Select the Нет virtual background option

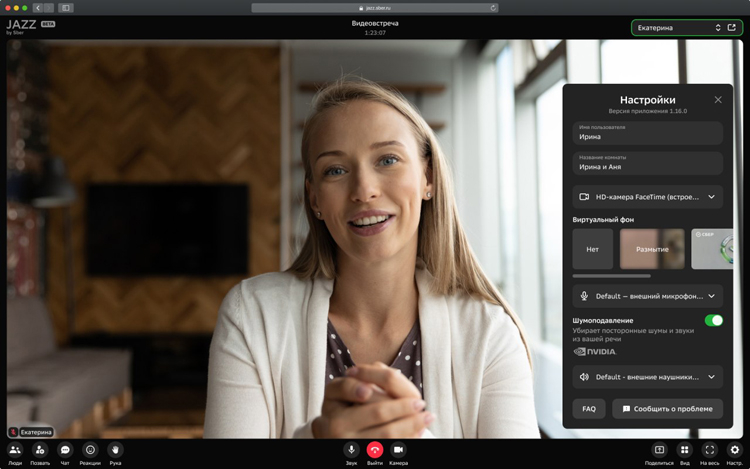point(593,249)
